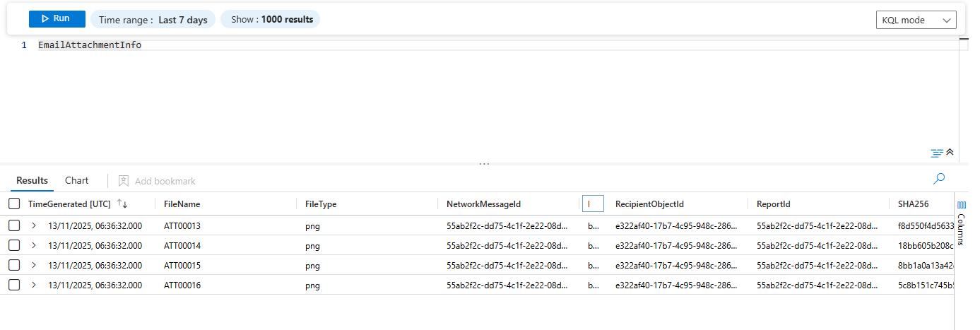Collapse the query editor with double chevron

pos(950,153)
